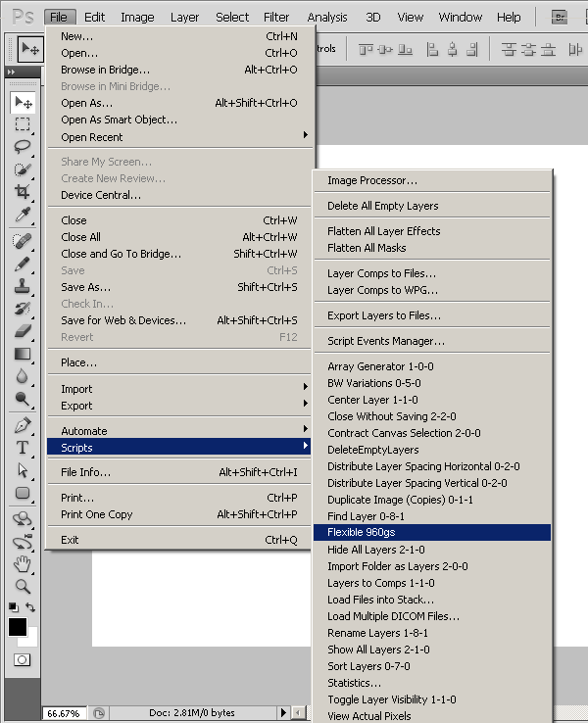The width and height of the screenshot is (588, 723).
Task: Open the Filter menu
Action: 276,18
